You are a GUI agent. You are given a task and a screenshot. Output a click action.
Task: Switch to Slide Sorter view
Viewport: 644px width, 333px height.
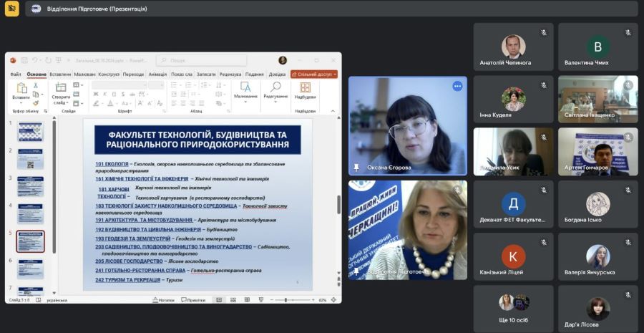click(x=233, y=300)
